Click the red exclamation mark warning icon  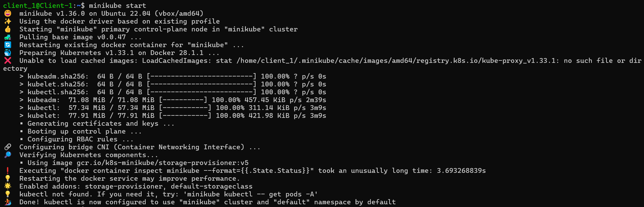(x=8, y=170)
